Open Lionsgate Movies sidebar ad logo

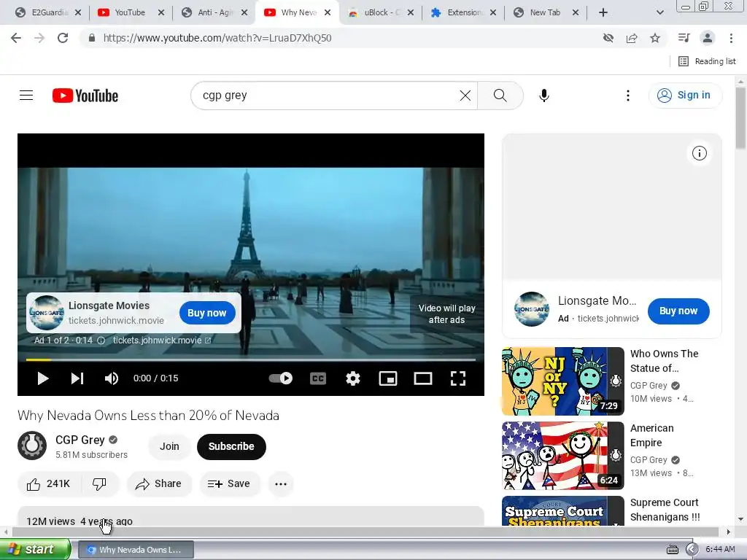[x=532, y=309]
